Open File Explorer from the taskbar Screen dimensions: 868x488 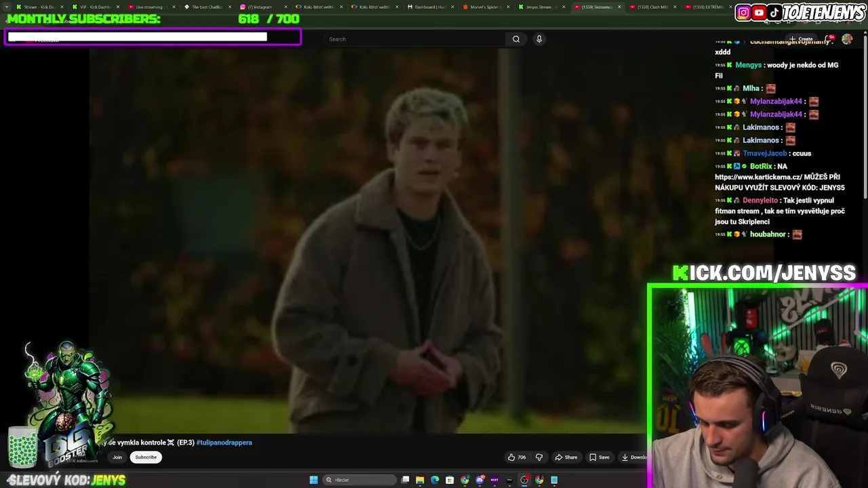pos(420,480)
